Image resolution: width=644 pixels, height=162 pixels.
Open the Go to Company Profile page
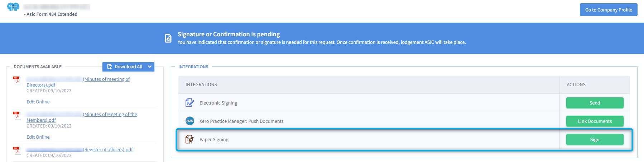click(x=609, y=10)
